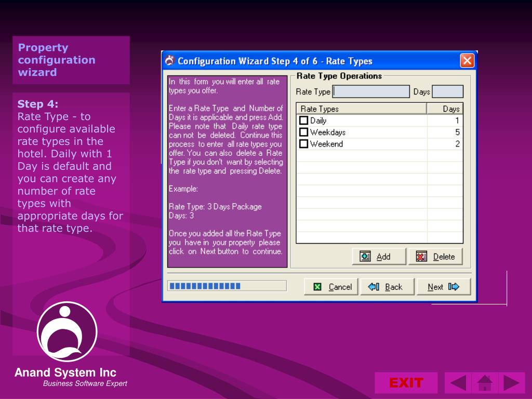The height and width of the screenshot is (399, 532).
Task: Click the Add button with plus icon
Action: coord(379,257)
